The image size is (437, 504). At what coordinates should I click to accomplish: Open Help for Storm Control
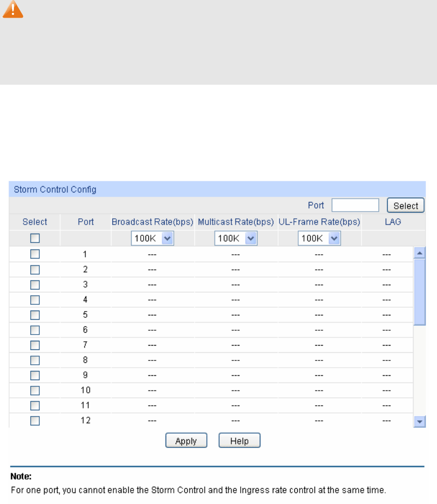click(239, 440)
